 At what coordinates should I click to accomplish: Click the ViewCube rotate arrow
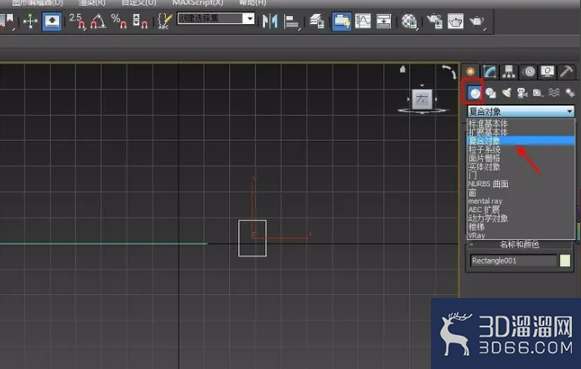(x=449, y=72)
